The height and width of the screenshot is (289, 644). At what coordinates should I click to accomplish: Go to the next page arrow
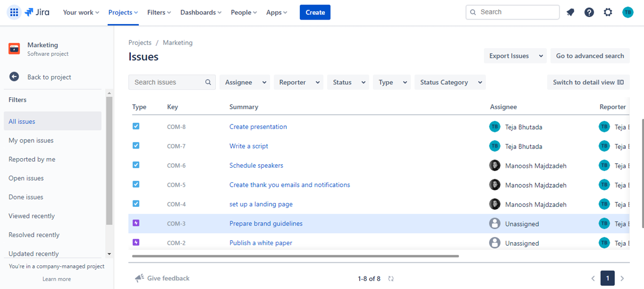[622, 278]
